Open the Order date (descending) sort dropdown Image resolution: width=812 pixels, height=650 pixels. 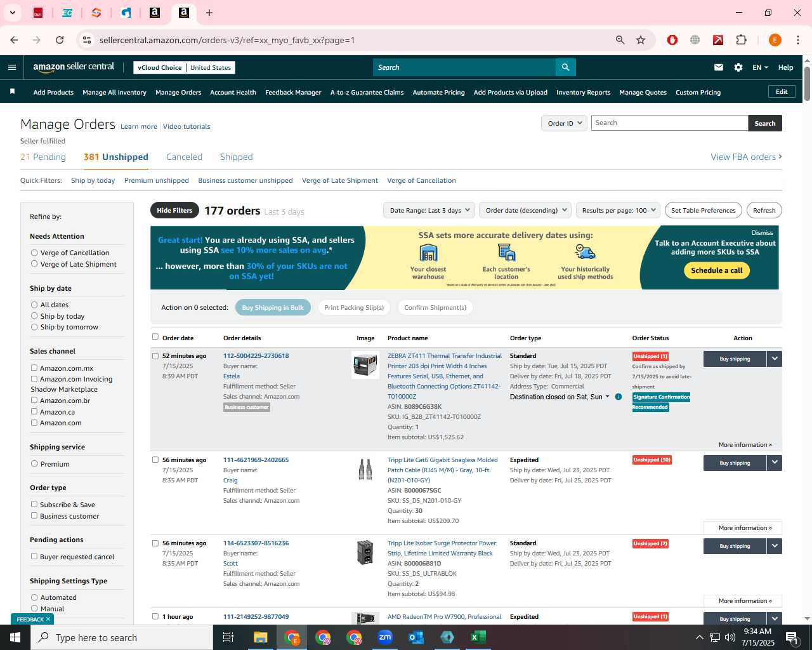click(x=525, y=210)
